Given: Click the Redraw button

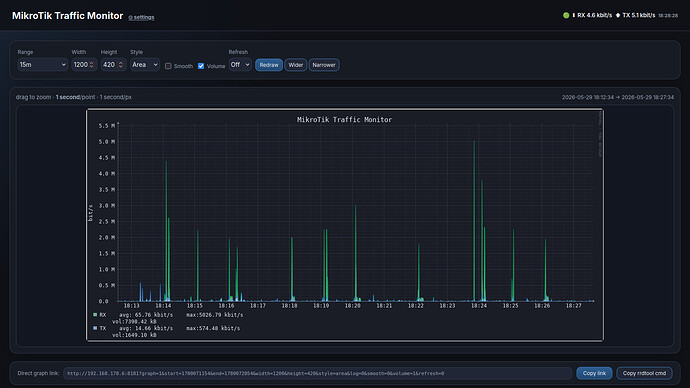Looking at the screenshot, I should tap(269, 65).
